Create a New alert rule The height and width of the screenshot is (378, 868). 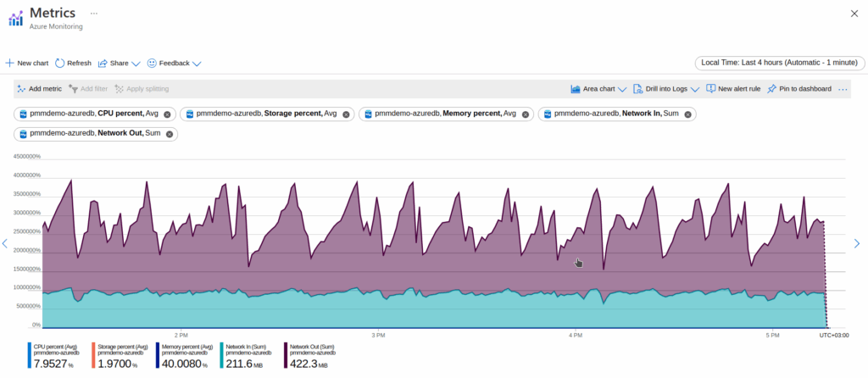[733, 89]
